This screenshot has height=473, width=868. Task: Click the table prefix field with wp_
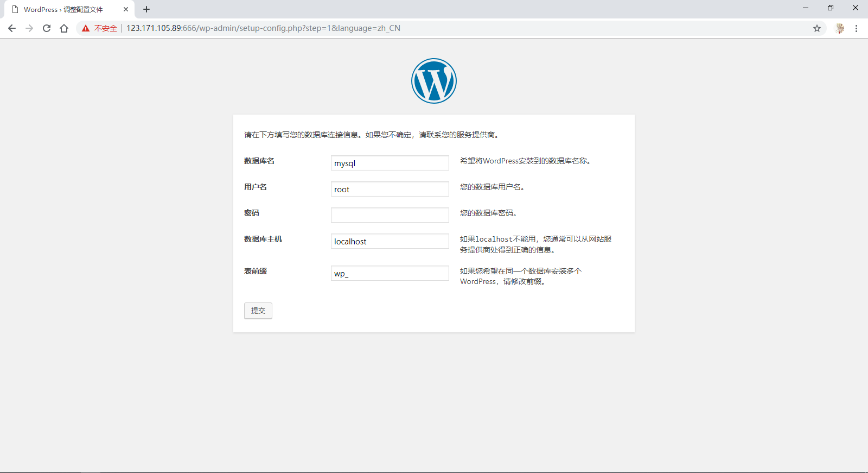[390, 273]
